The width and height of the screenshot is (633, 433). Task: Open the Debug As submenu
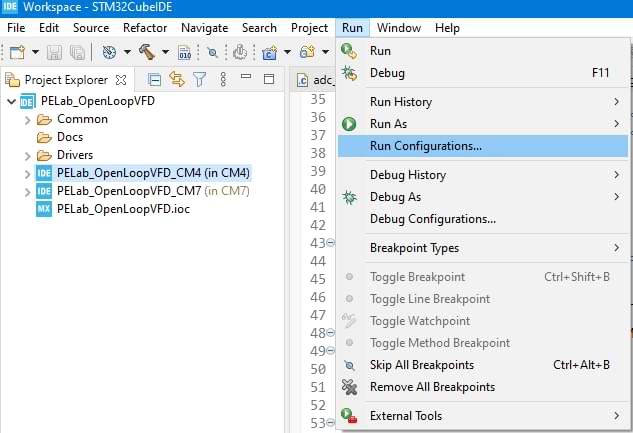483,197
